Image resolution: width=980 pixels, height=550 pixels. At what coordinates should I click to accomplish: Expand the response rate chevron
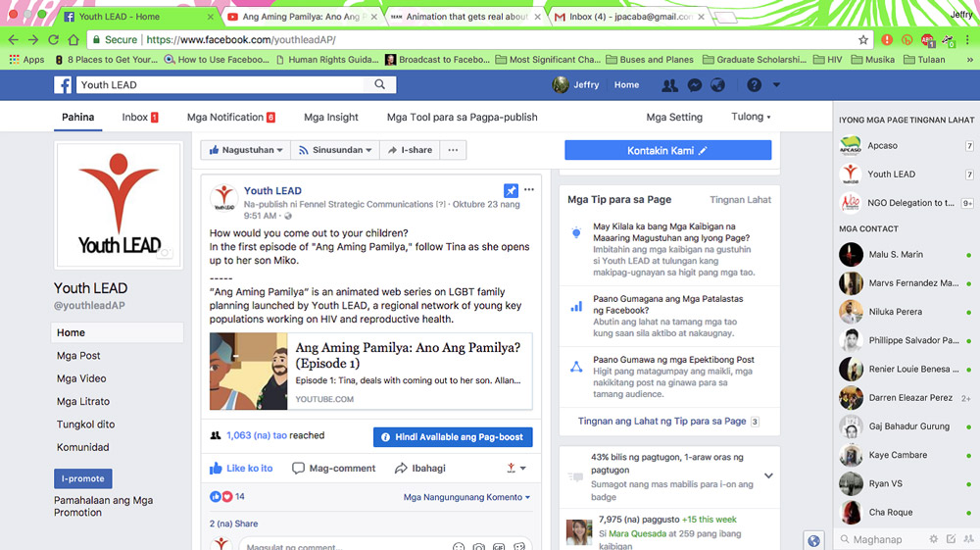point(768,475)
